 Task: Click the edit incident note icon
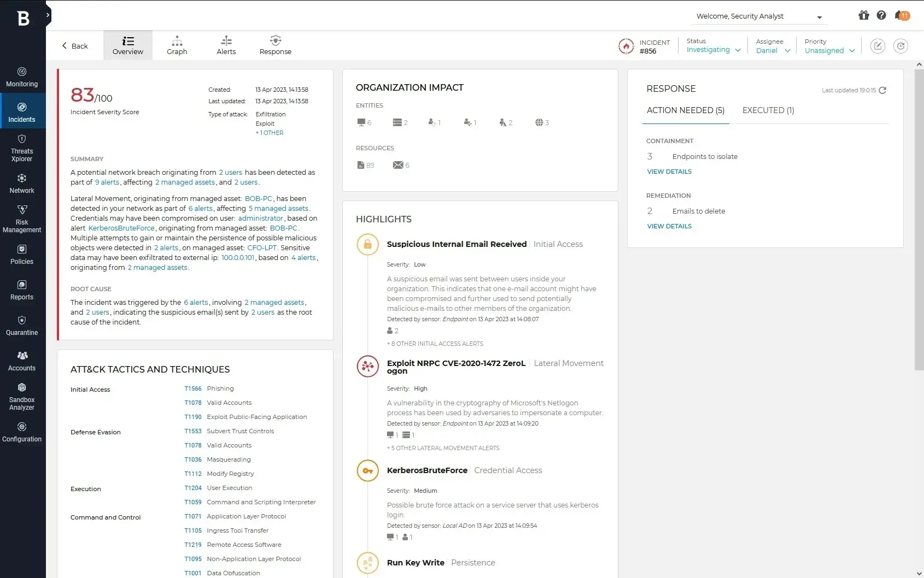pos(878,46)
